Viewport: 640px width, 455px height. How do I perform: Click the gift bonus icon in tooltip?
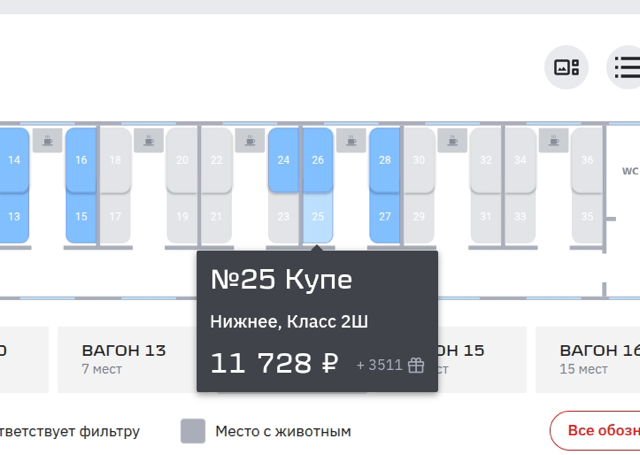(416, 365)
